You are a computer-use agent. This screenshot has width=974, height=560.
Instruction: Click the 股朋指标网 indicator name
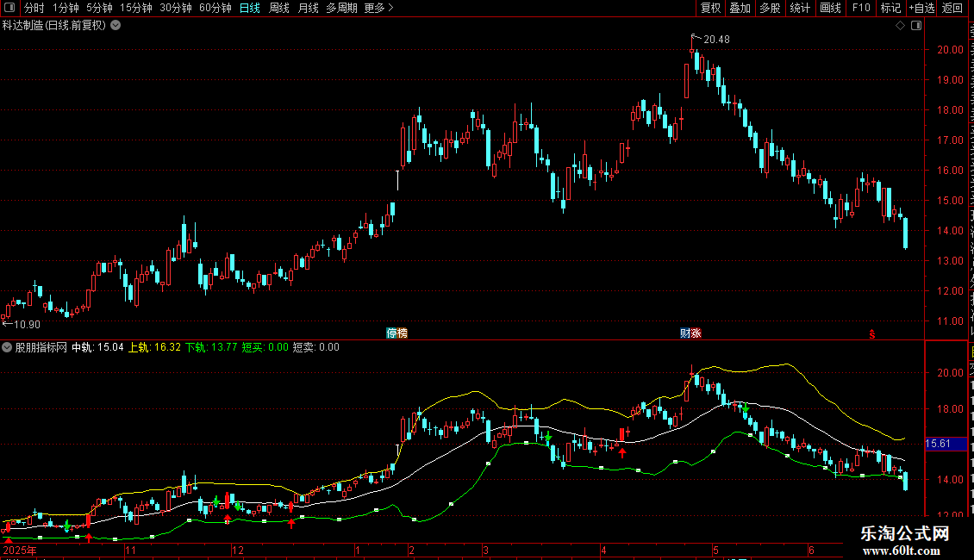41,348
